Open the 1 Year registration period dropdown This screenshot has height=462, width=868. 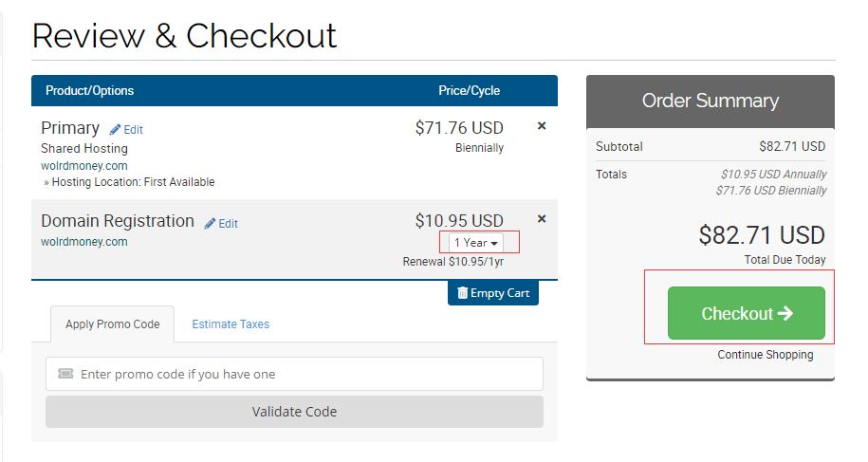475,243
